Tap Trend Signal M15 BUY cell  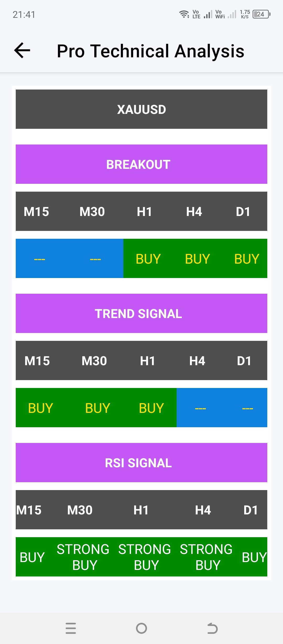41,408
